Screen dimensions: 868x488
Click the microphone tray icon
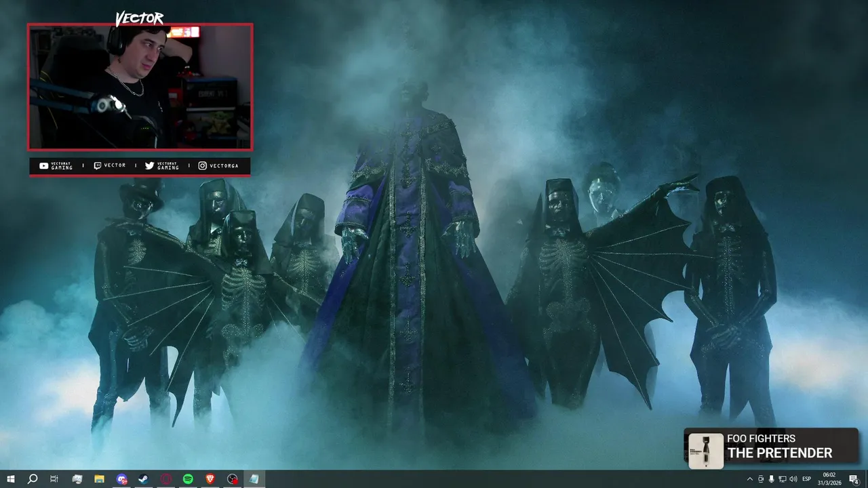771,479
